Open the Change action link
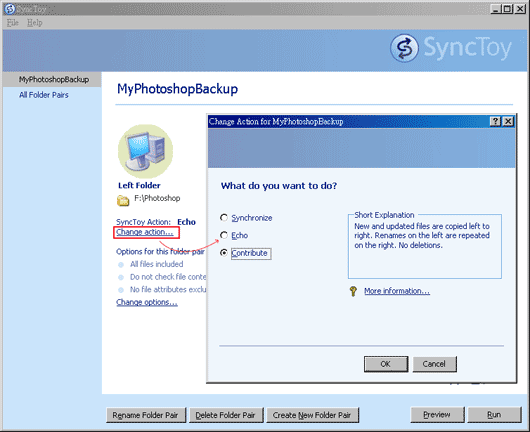530x432 pixels. coord(145,232)
